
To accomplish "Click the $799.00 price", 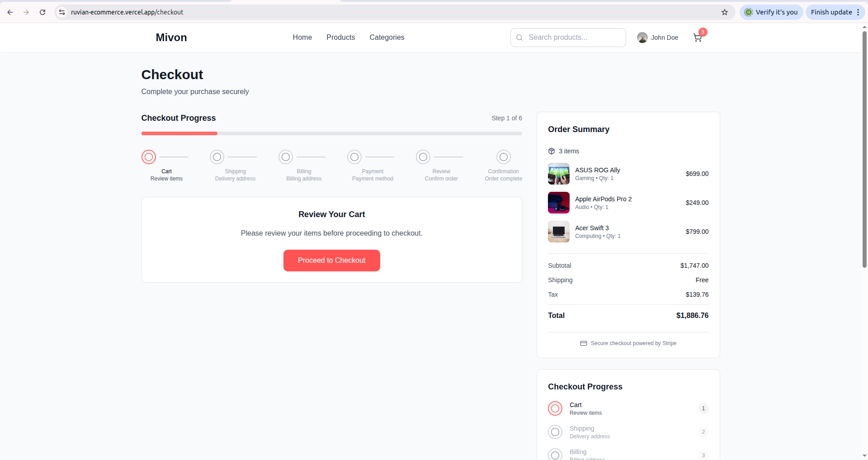I will pyautogui.click(x=697, y=232).
